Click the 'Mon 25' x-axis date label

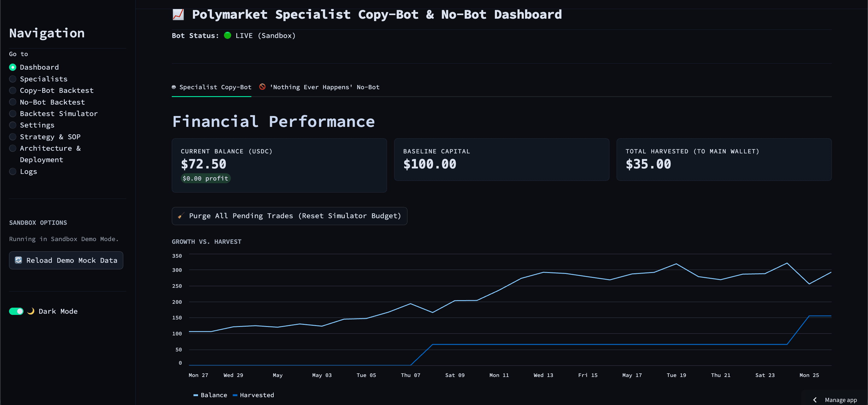[x=809, y=375]
